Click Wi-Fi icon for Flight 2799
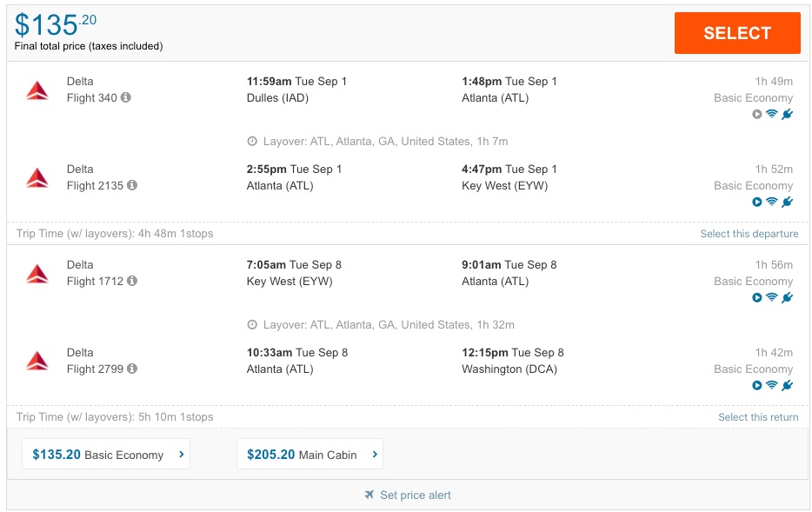Viewport: 812px width, 512px height. (771, 386)
